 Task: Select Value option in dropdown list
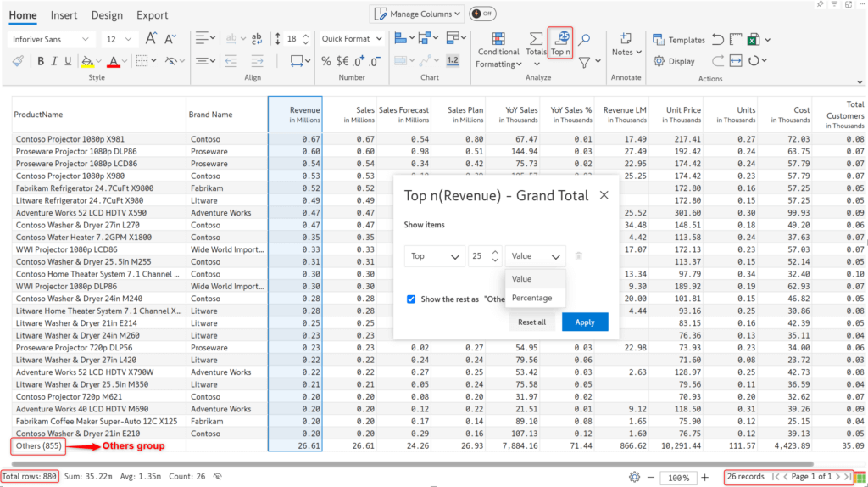coord(536,279)
